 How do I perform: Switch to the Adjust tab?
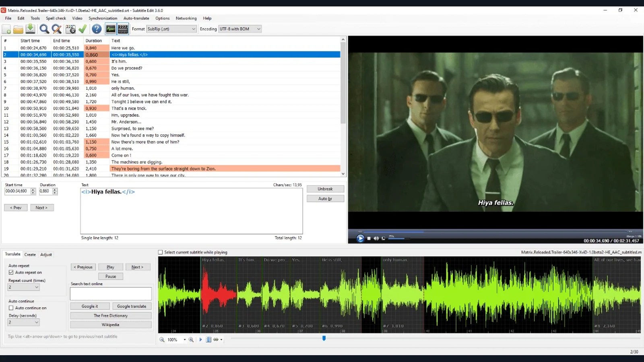point(46,255)
